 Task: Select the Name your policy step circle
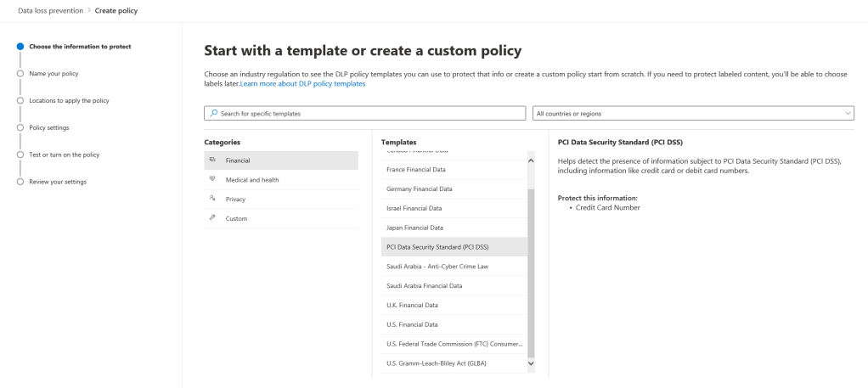point(20,73)
